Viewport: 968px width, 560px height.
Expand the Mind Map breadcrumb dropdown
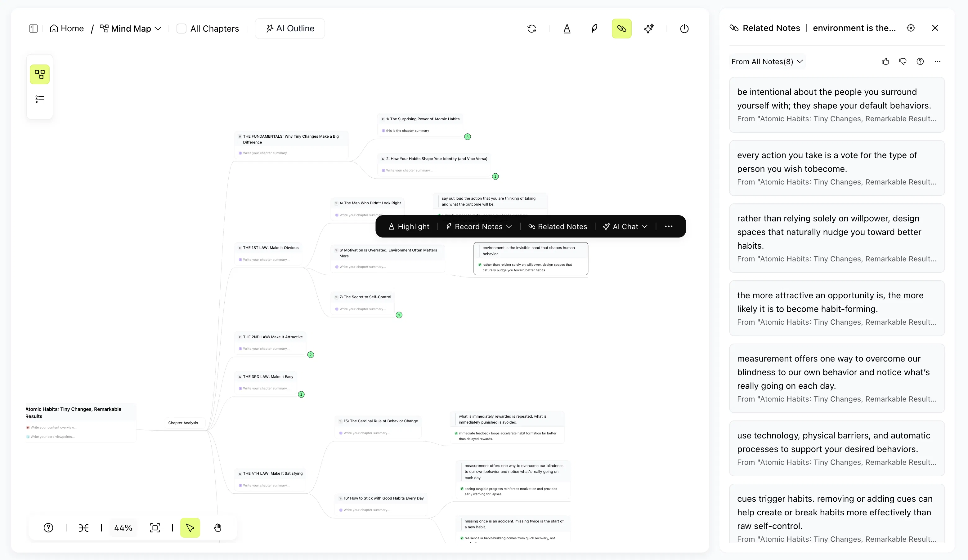tap(158, 29)
